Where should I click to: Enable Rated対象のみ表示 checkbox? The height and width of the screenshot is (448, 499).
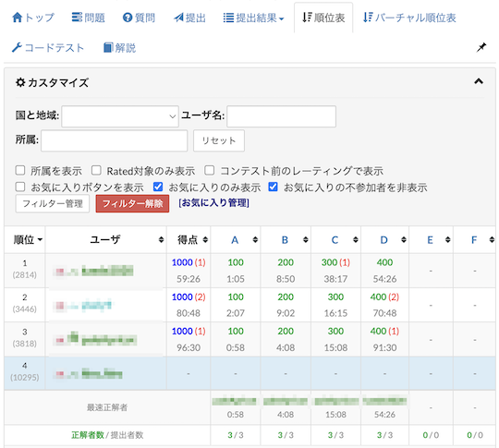[x=96, y=170]
